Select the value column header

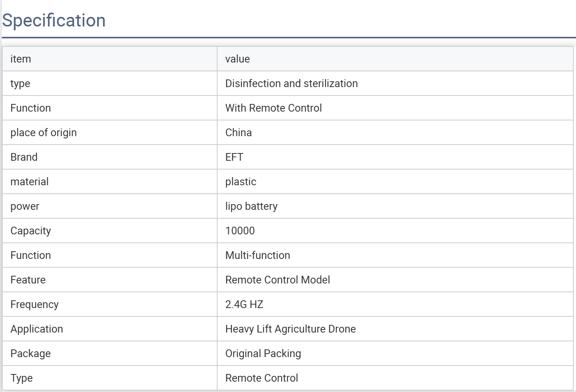click(x=237, y=59)
